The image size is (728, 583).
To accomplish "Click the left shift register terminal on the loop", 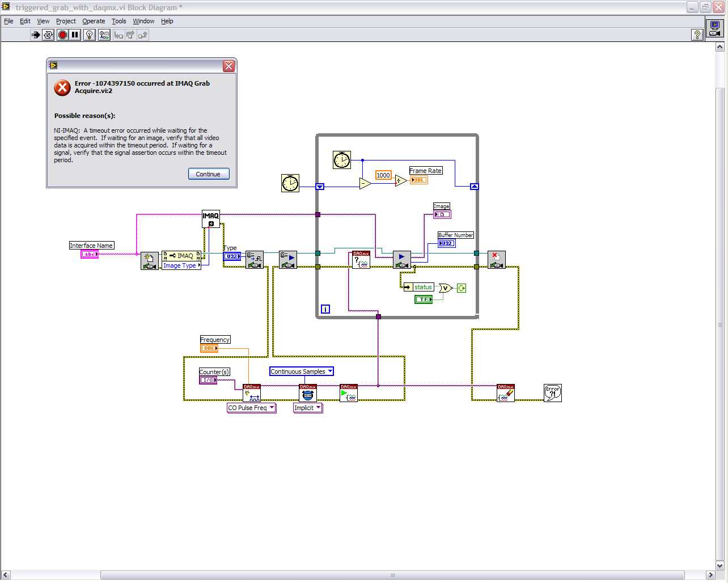I will pos(320,187).
